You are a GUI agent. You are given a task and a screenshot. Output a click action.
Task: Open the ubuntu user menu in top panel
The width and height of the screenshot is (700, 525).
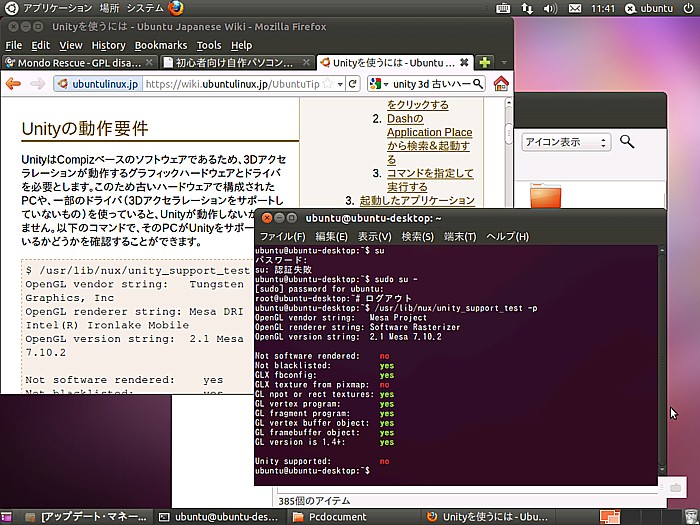tap(649, 8)
